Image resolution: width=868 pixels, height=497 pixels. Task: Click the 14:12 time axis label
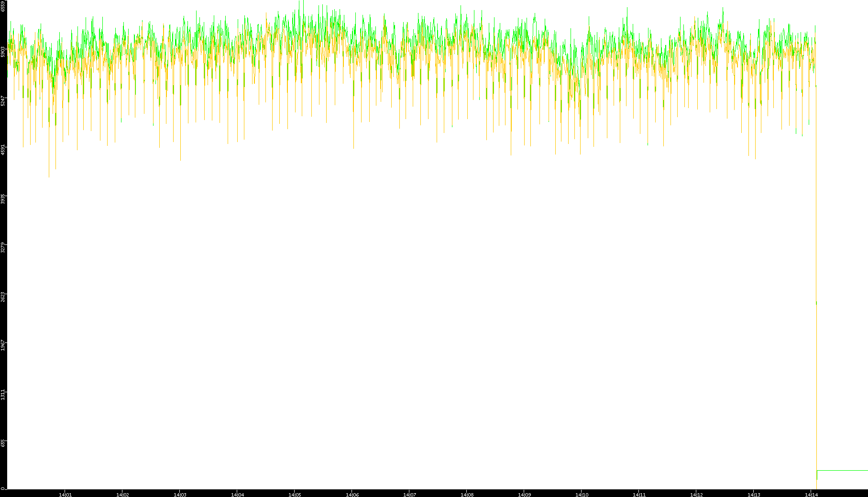pos(696,495)
